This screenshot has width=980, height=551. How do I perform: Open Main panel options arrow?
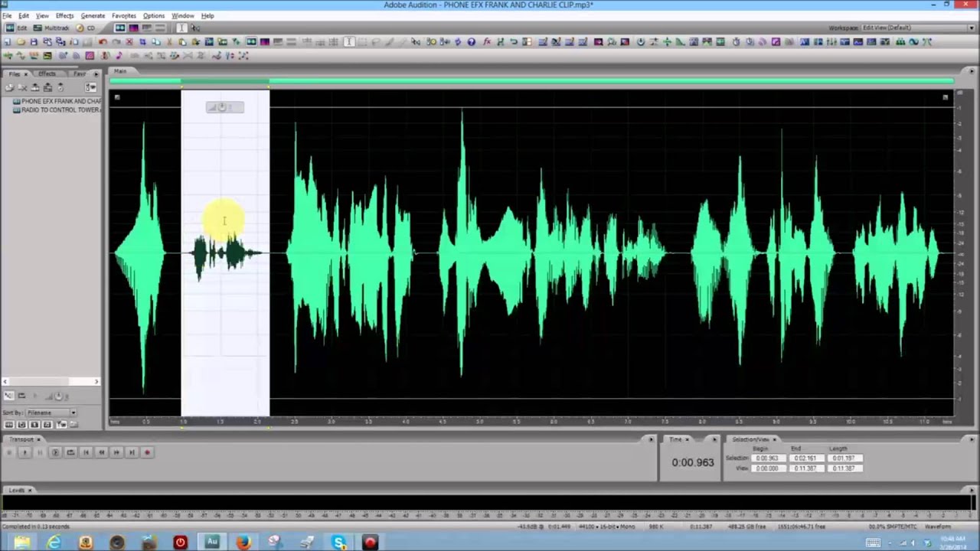[972, 71]
